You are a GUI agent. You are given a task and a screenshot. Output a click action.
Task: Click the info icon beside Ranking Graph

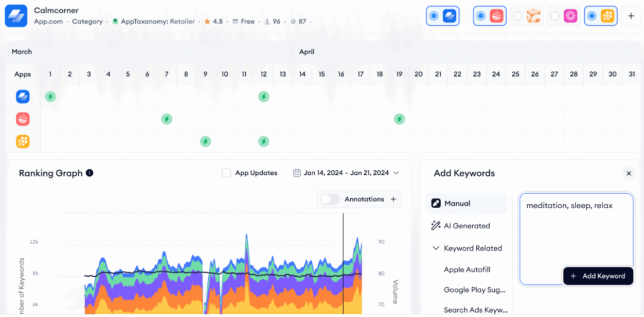89,173
